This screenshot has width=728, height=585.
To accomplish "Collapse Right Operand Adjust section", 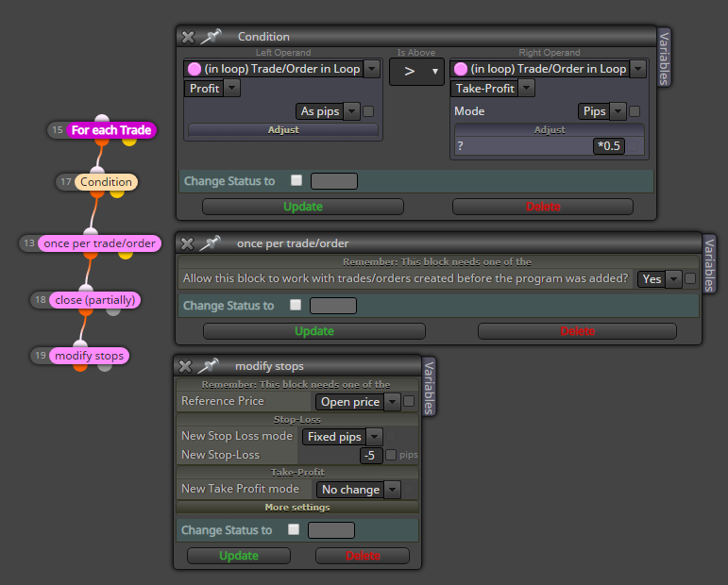I will tap(550, 130).
